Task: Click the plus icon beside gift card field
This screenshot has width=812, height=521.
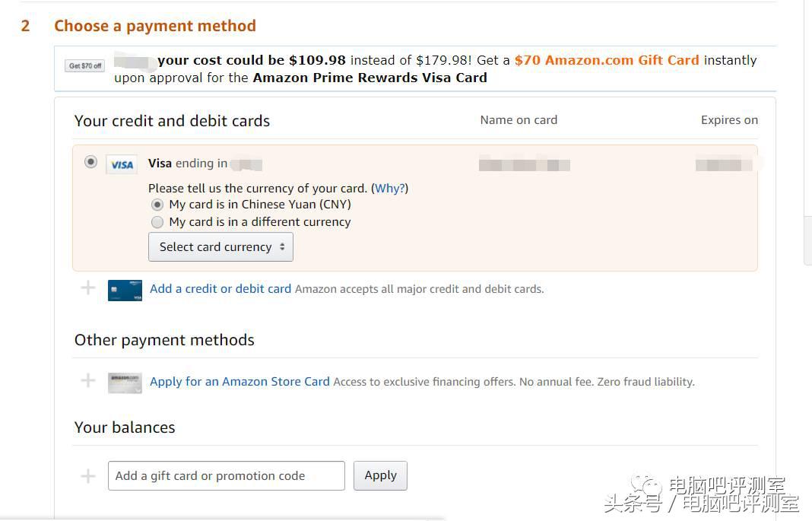Action: [x=88, y=476]
